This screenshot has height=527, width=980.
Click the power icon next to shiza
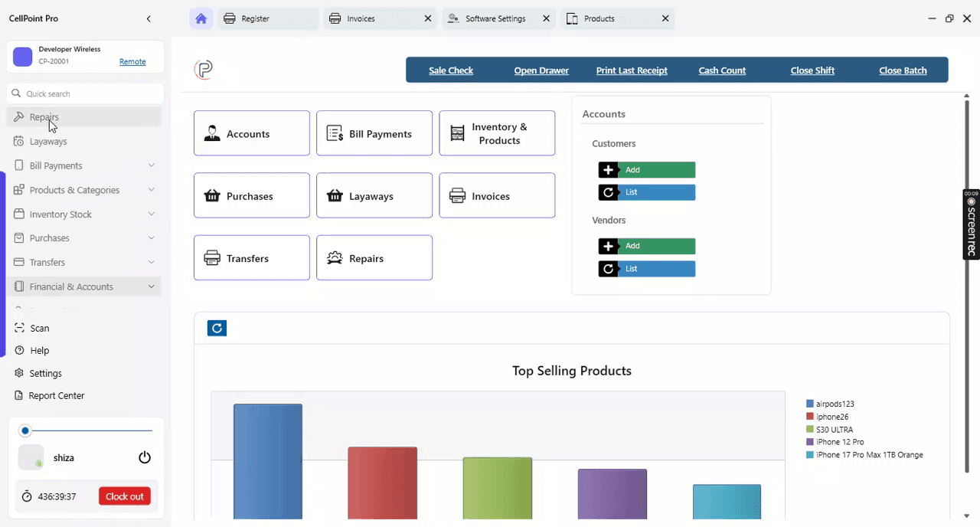pos(145,457)
